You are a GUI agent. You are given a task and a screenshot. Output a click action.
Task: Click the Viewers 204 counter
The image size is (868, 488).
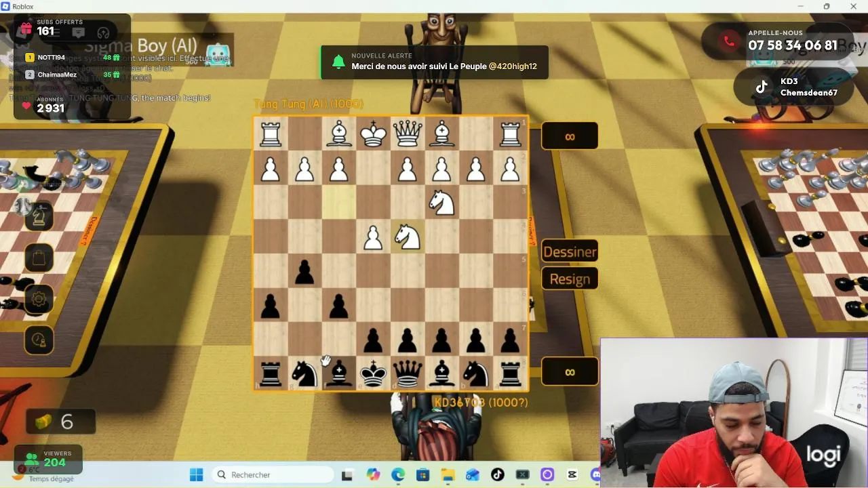click(x=49, y=459)
